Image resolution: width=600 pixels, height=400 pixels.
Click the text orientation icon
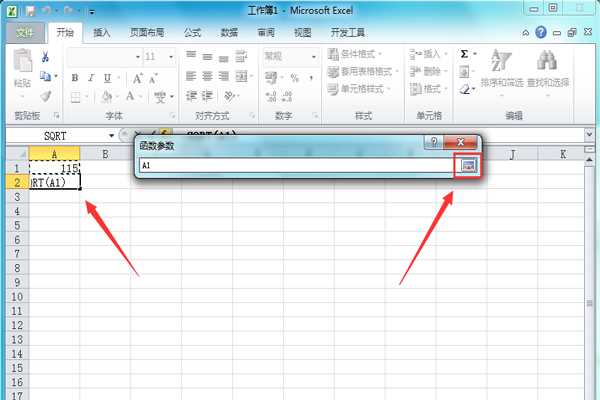tap(229, 96)
